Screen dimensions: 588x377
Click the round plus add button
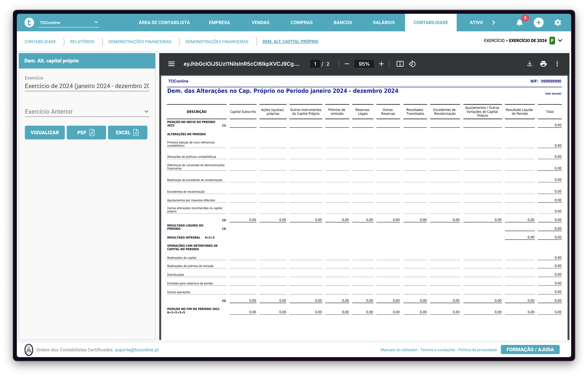[x=538, y=23]
